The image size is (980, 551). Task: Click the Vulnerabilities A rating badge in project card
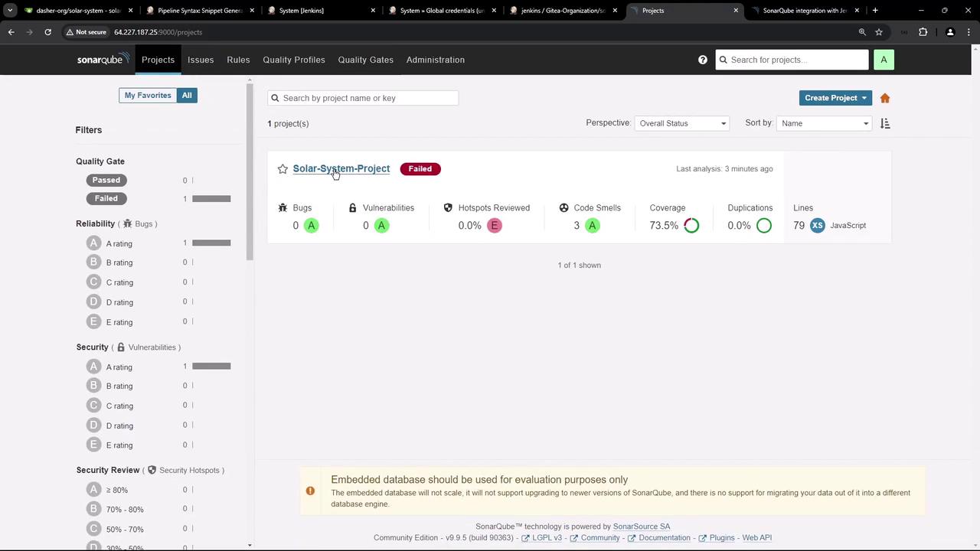(381, 226)
